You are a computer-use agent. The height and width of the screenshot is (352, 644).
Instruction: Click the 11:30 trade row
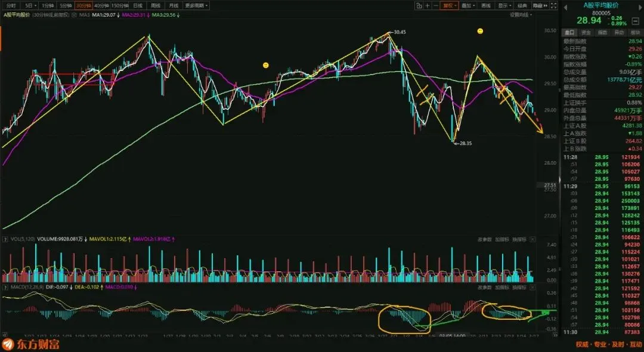tap(602, 332)
